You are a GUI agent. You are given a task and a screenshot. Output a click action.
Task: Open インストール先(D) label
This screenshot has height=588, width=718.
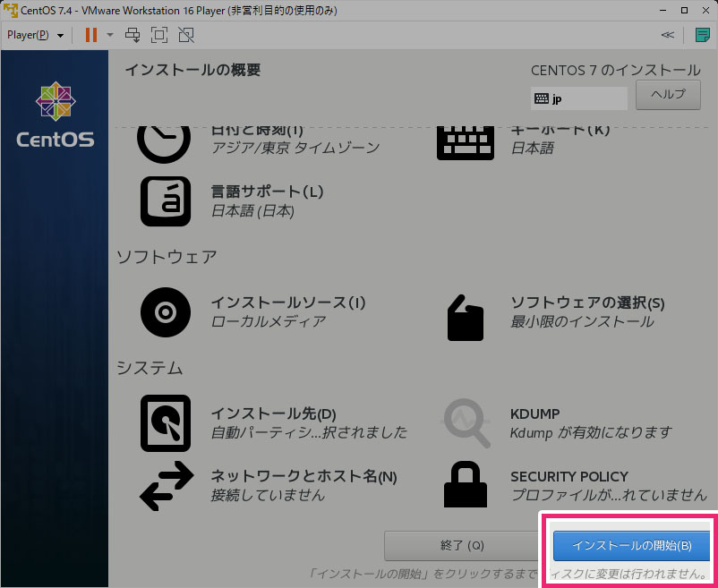coord(273,414)
